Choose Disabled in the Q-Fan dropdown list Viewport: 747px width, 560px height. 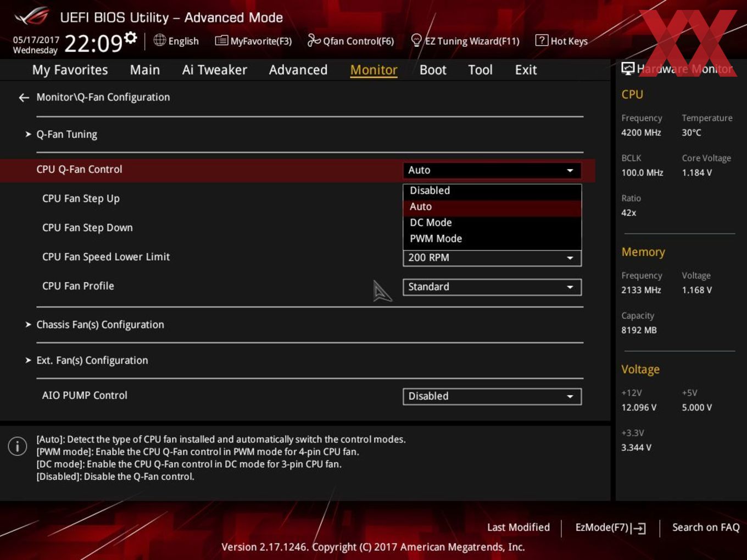[x=492, y=191]
